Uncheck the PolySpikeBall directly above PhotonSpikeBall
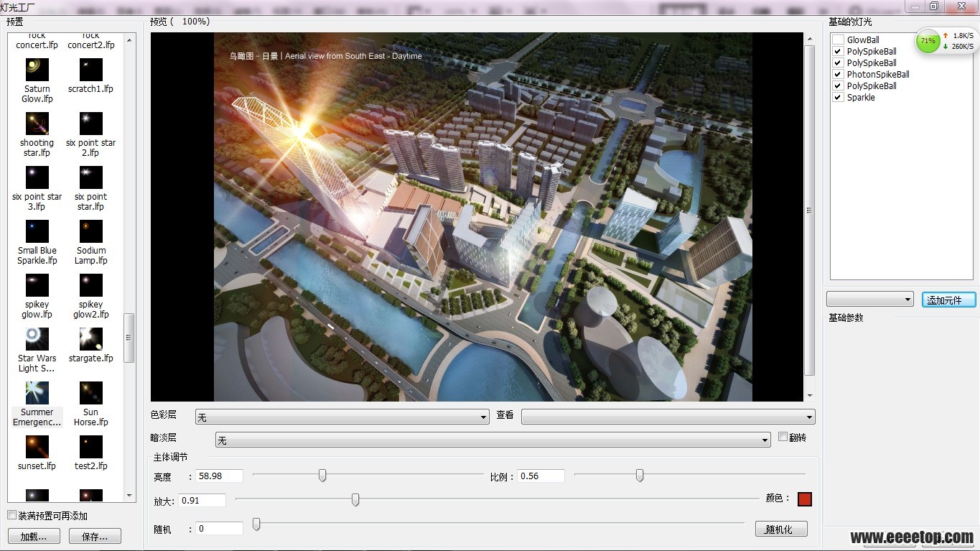The image size is (980, 551). pyautogui.click(x=838, y=63)
